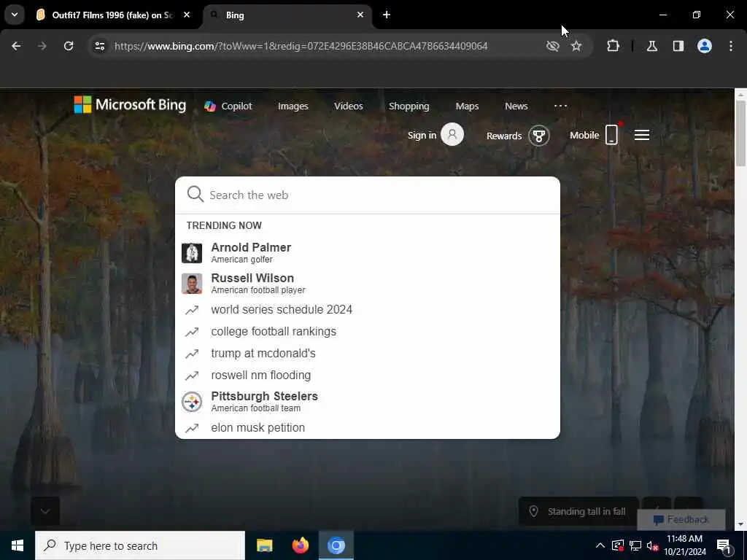Click the muted volume tray icon
Image resolution: width=747 pixels, height=560 pixels.
(652, 545)
